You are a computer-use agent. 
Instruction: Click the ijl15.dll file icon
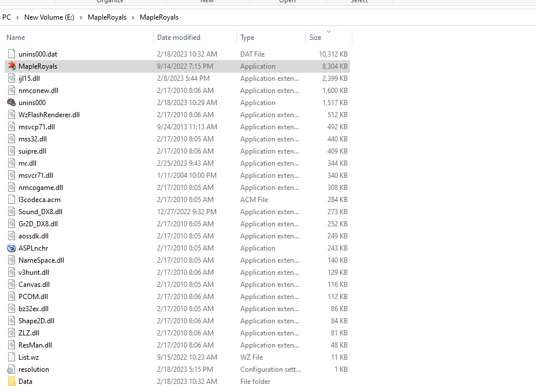tap(12, 79)
